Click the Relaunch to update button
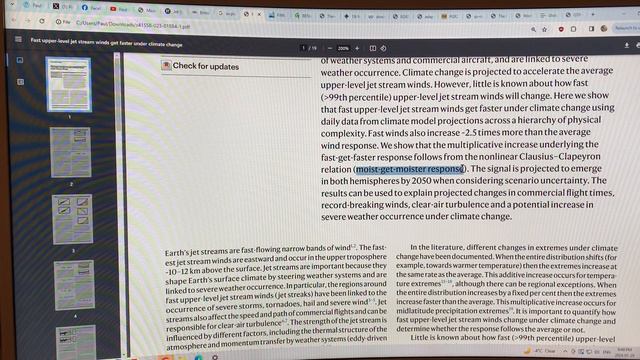 (x=627, y=28)
